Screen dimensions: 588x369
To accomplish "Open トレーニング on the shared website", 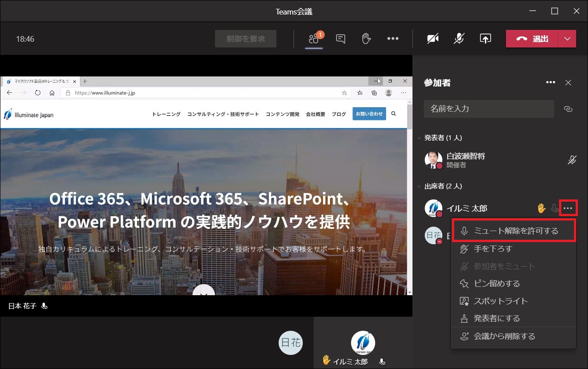I will coord(166,114).
